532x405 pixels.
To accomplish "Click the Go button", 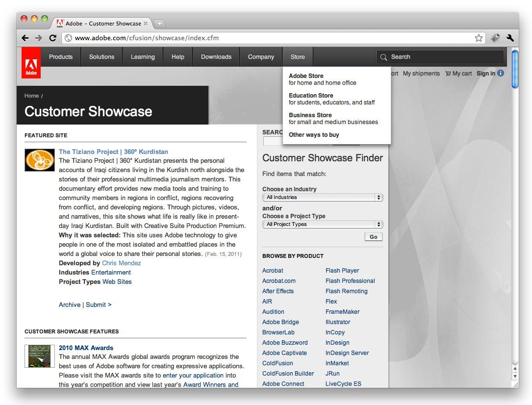I will point(374,237).
